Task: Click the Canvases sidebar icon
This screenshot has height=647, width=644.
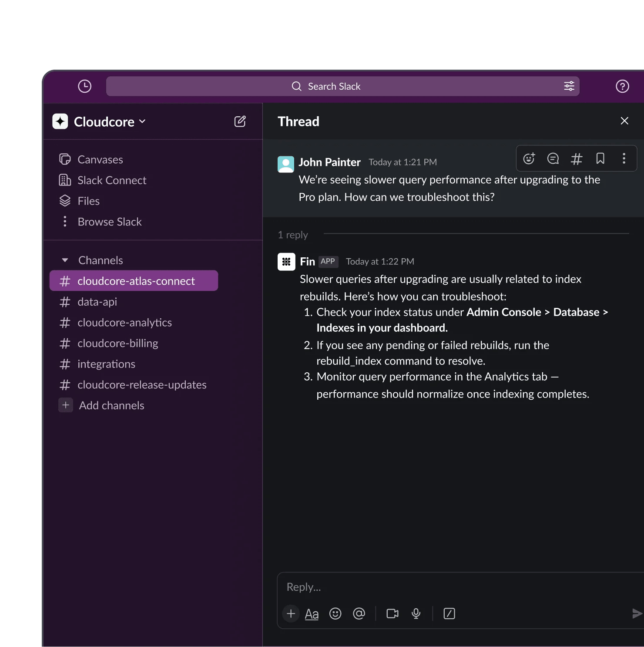Action: click(65, 159)
